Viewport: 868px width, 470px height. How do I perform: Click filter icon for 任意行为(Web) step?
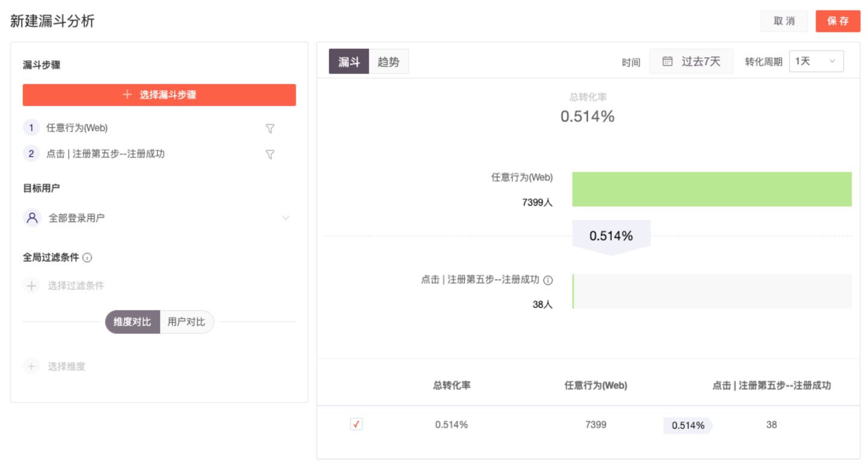pos(270,128)
